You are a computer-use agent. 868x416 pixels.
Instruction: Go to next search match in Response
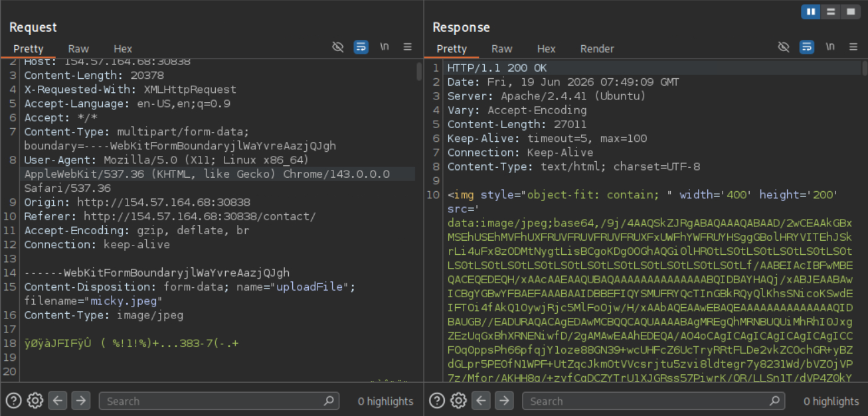[x=504, y=400]
